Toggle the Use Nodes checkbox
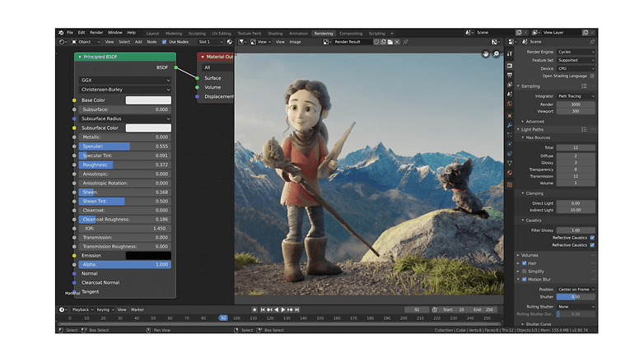Screen dimensions: 644x362 [164, 42]
